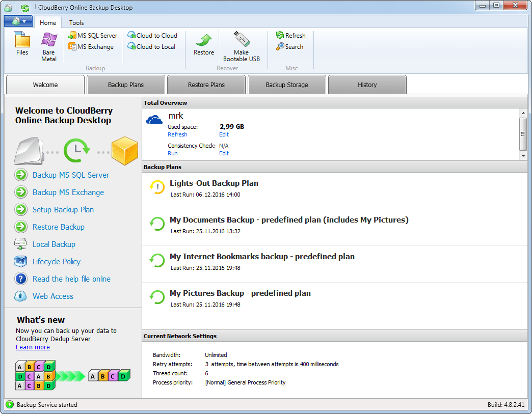Edit the mrk storage account under Used space
The image size is (532, 414).
point(224,134)
